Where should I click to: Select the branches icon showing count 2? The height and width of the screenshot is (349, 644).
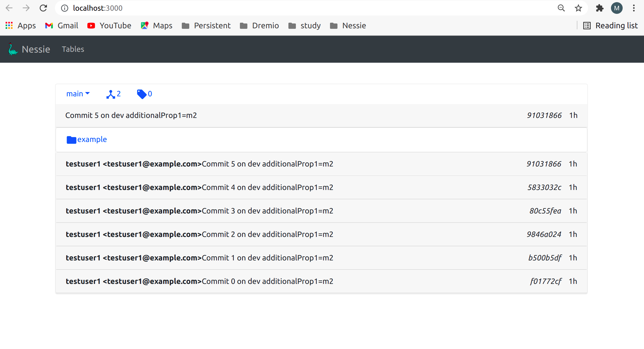113,94
